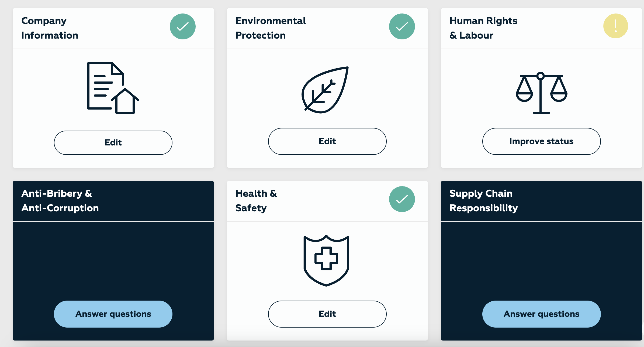Select the Environmental Protection card title
Image resolution: width=644 pixels, height=347 pixels.
coord(271,28)
